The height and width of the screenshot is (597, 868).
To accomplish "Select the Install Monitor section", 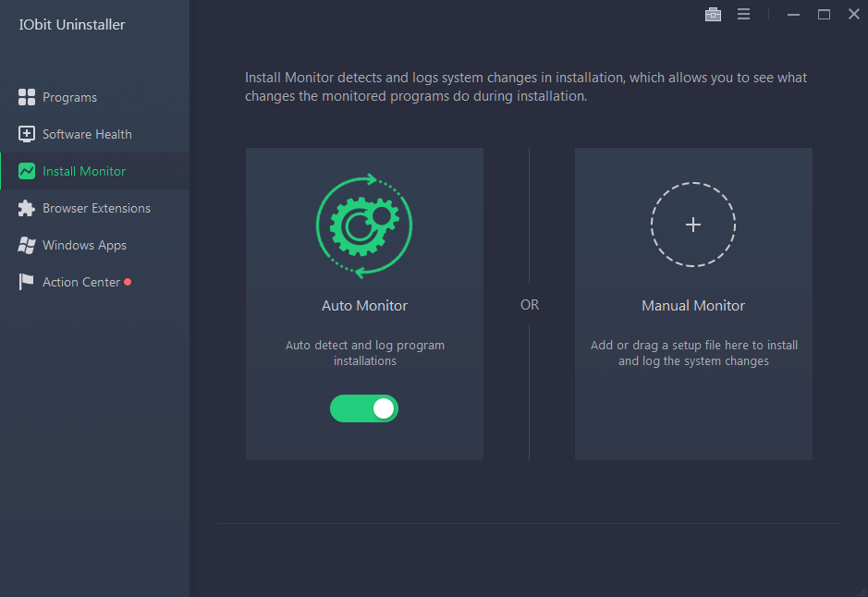I will pyautogui.click(x=94, y=171).
